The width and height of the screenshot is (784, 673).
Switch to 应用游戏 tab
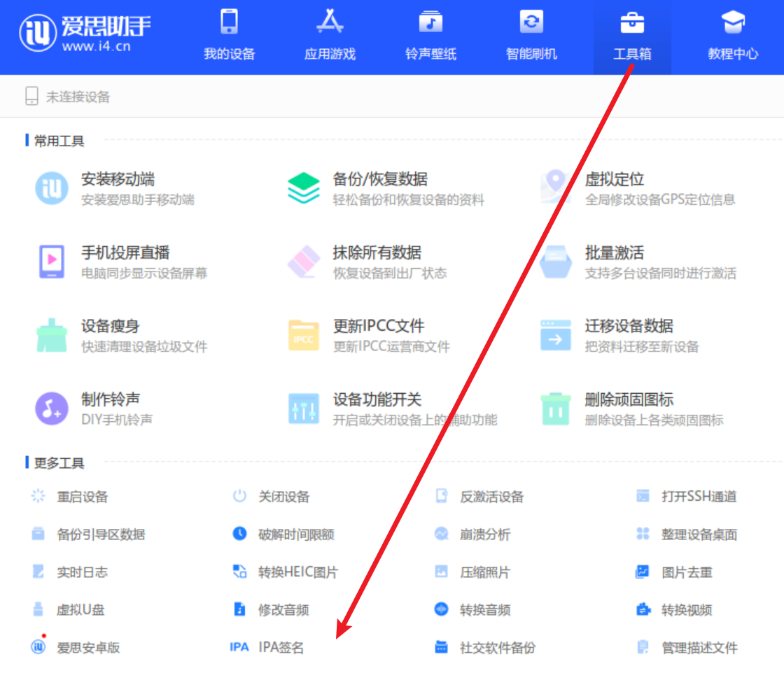pos(330,36)
